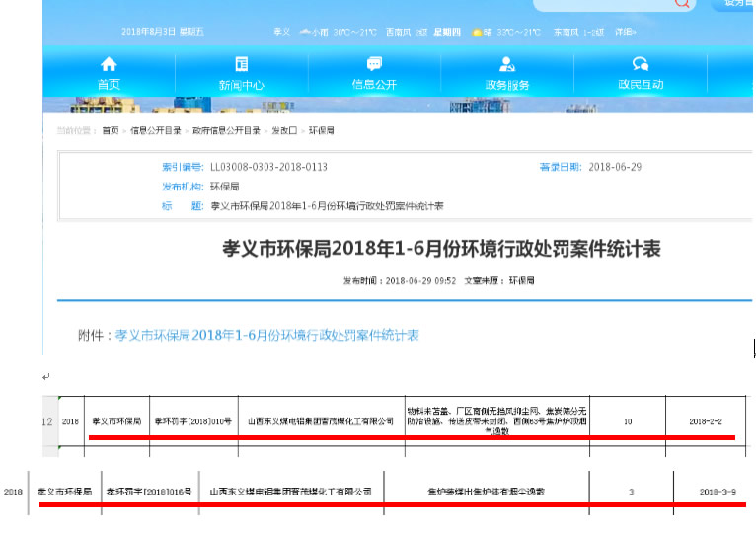Click row number 12 in the table

coord(47,421)
